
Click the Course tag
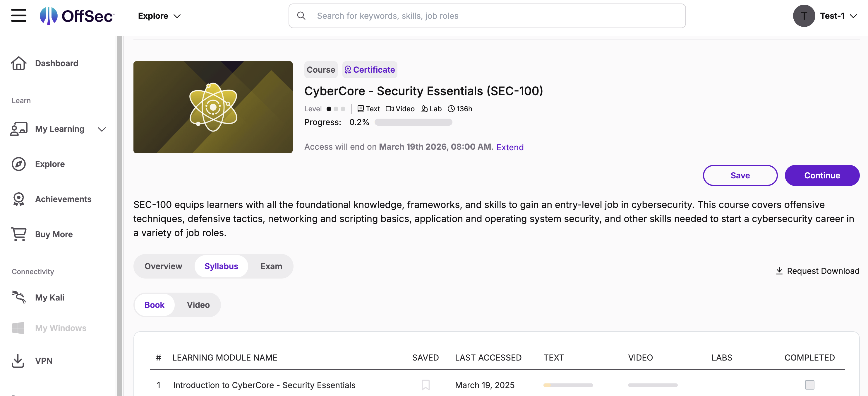(321, 69)
